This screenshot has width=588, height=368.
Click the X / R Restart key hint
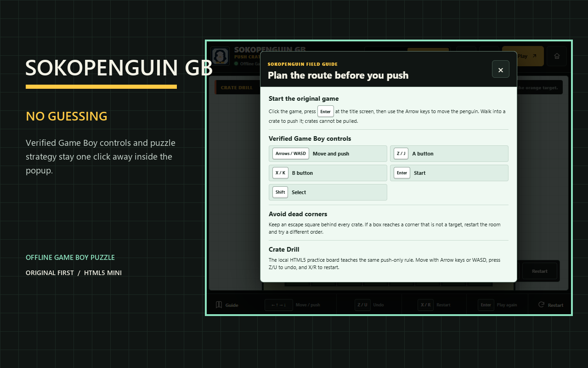(434, 305)
